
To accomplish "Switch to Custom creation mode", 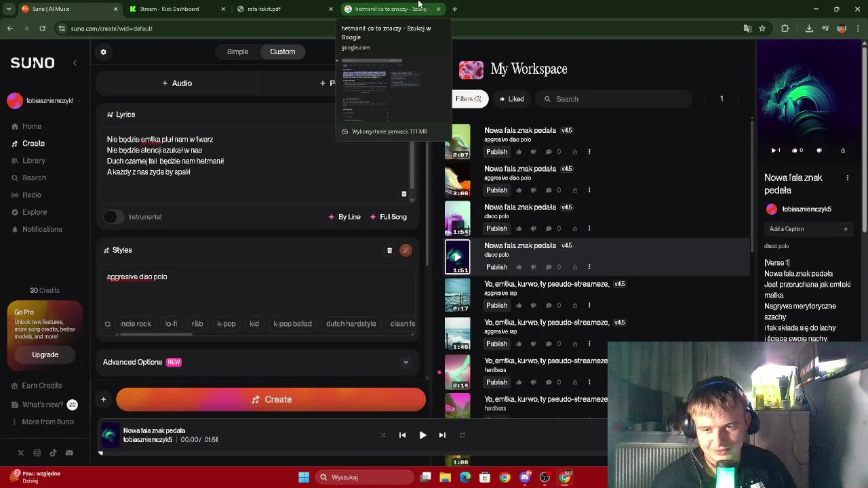I will [x=283, y=52].
